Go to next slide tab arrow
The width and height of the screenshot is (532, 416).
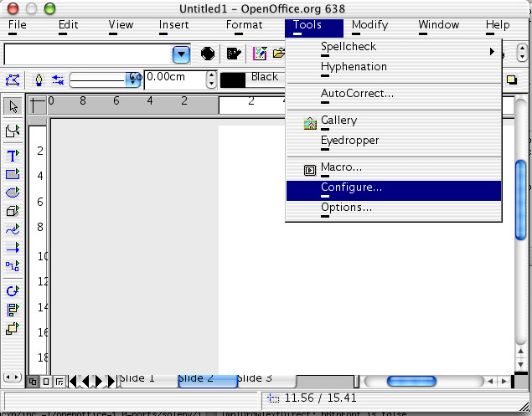[98, 381]
